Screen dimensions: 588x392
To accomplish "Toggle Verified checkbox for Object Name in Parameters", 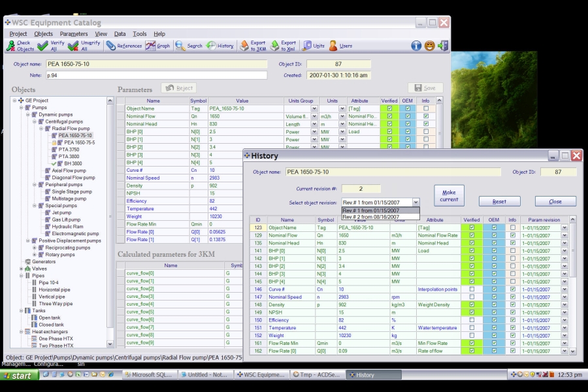I will [x=389, y=108].
